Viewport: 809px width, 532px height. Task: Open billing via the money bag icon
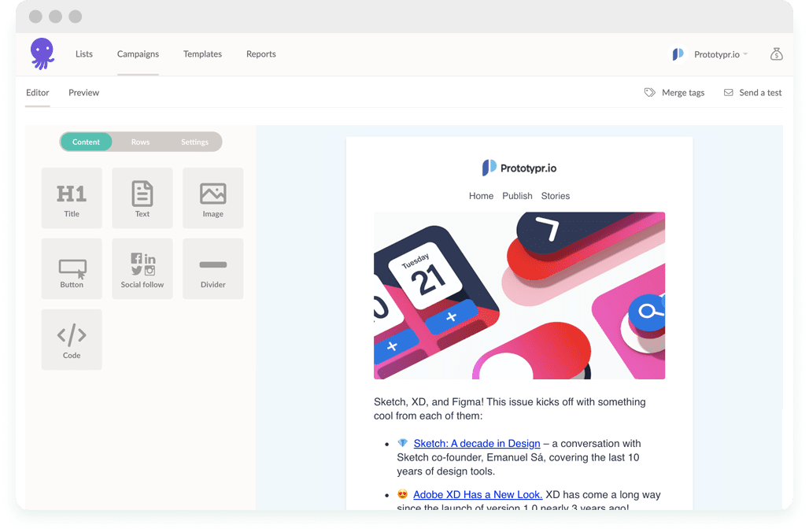(776, 54)
